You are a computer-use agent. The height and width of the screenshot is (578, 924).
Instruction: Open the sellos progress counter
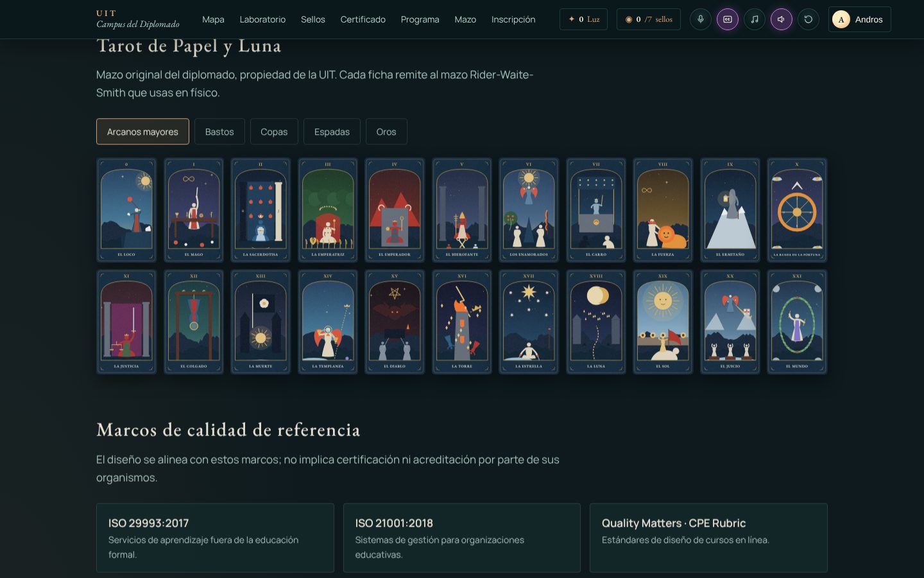click(649, 19)
